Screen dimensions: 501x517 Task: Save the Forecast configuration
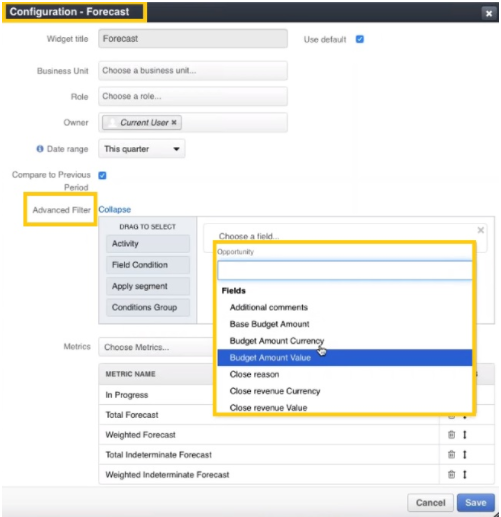[x=476, y=502]
